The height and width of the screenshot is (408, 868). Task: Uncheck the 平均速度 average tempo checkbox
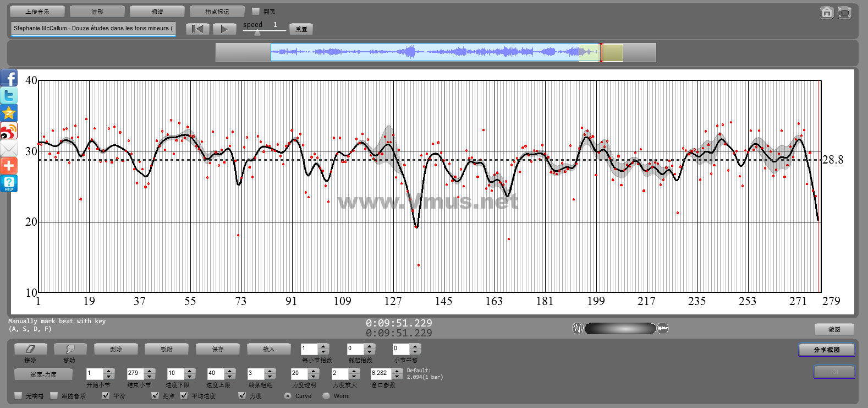(x=184, y=395)
